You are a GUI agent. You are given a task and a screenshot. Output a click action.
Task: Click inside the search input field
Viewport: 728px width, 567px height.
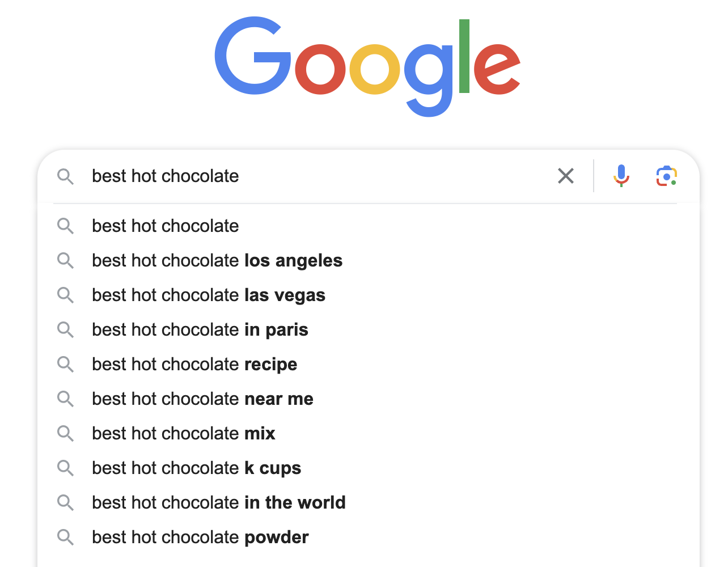point(318,176)
